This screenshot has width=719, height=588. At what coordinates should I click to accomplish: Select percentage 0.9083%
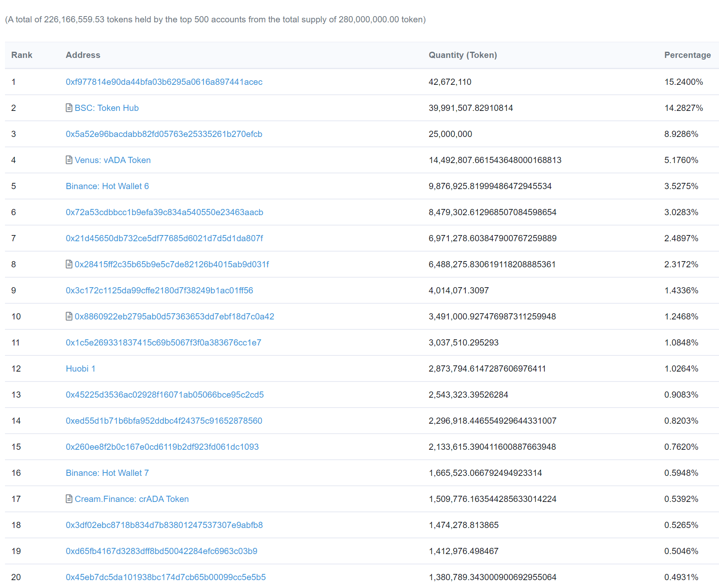click(x=681, y=395)
